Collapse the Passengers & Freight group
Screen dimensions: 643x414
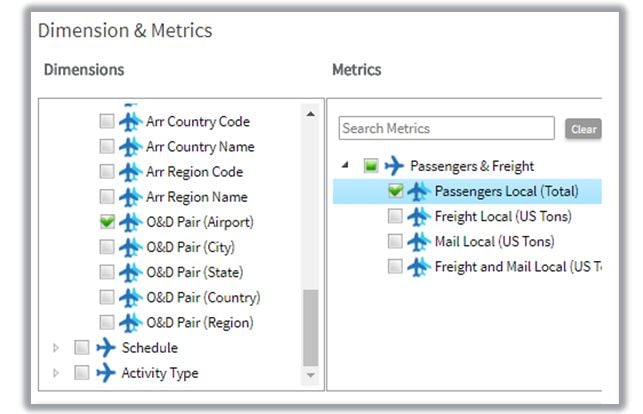[x=346, y=166]
